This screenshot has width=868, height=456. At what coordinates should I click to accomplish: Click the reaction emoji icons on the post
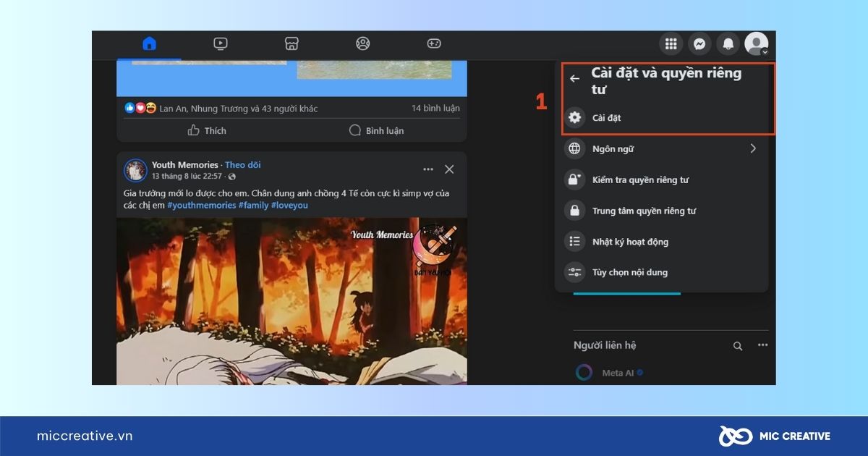click(x=140, y=108)
